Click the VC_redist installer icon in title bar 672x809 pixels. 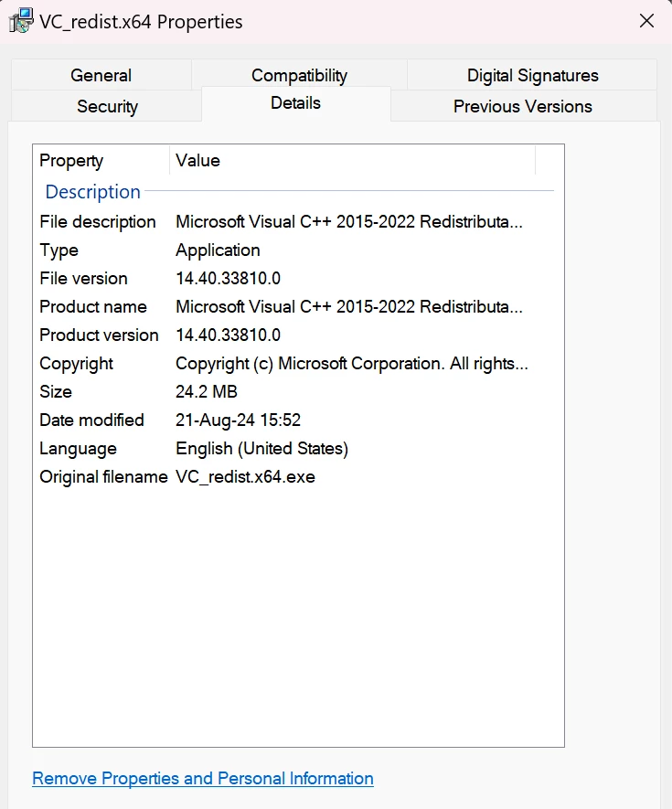pos(22,21)
